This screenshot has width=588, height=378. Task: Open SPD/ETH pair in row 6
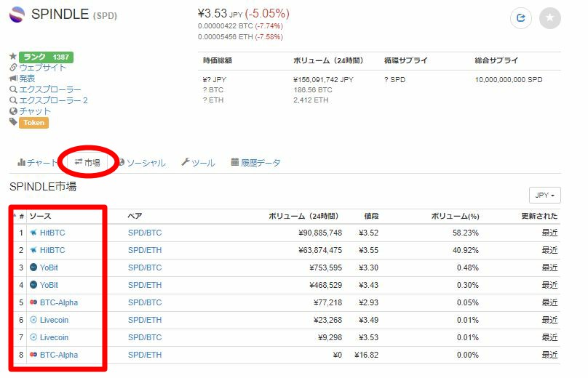pyautogui.click(x=145, y=320)
